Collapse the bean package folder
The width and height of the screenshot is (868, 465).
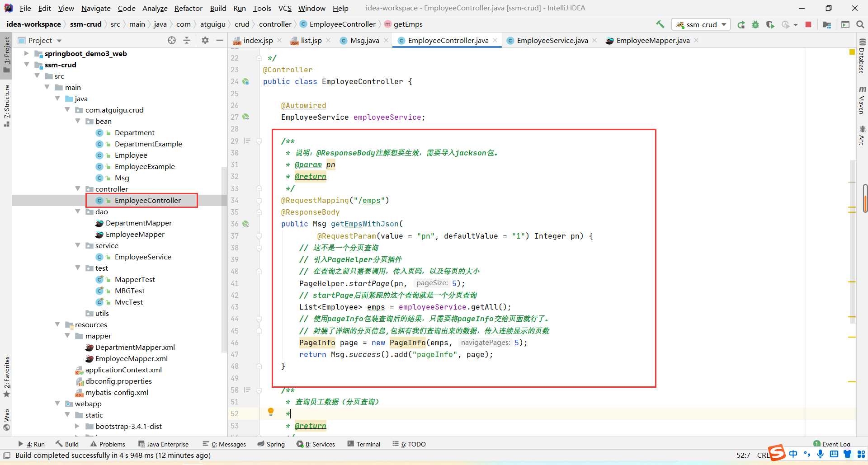pyautogui.click(x=78, y=121)
